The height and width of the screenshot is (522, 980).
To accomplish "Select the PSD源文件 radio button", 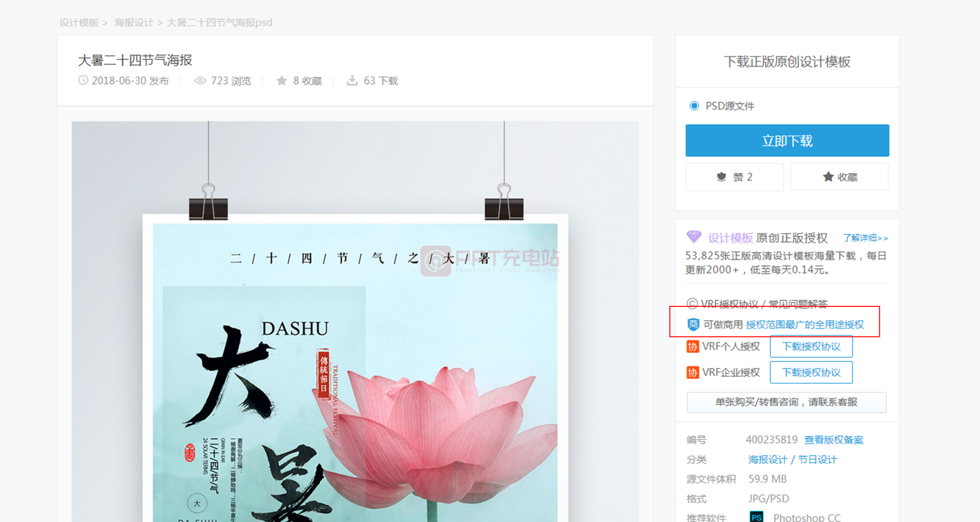I will 694,106.
